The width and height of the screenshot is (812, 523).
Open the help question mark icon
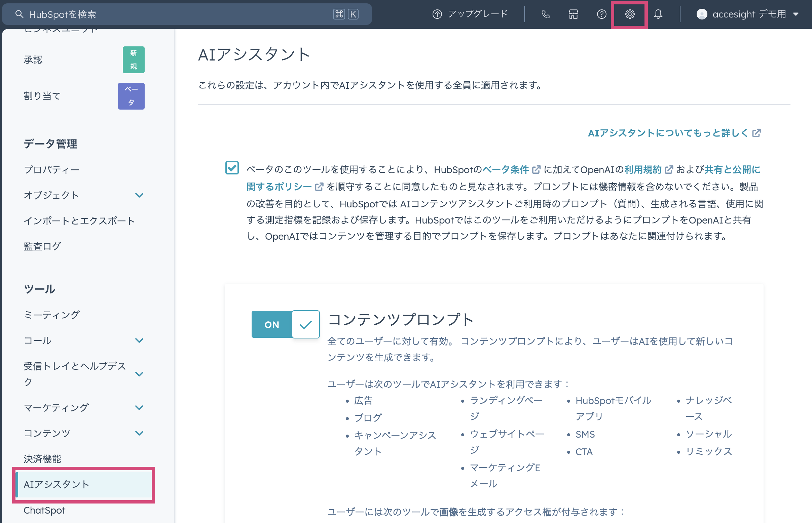coord(602,14)
